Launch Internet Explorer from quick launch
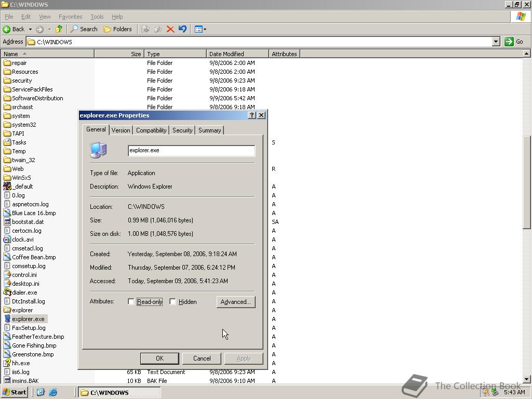 pos(53,392)
